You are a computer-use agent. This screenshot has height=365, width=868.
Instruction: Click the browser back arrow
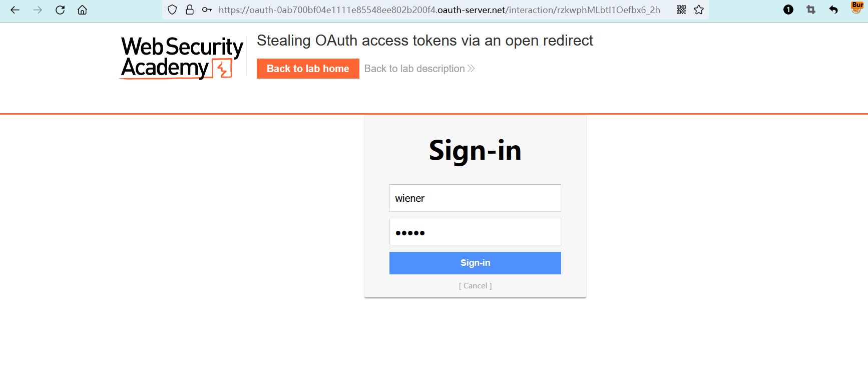[15, 10]
